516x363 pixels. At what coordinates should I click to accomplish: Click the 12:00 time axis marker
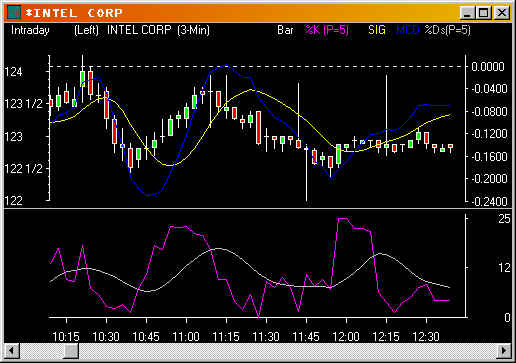tap(346, 336)
